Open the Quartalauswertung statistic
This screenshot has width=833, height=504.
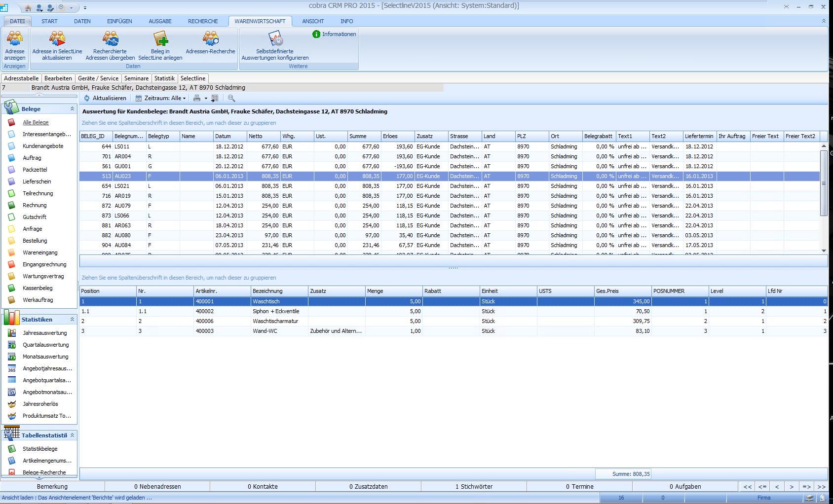click(x=46, y=345)
